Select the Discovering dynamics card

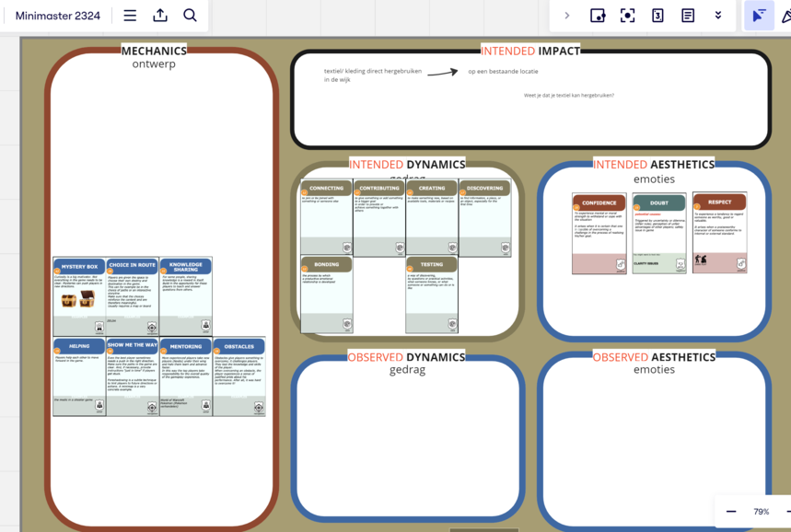[x=484, y=218]
